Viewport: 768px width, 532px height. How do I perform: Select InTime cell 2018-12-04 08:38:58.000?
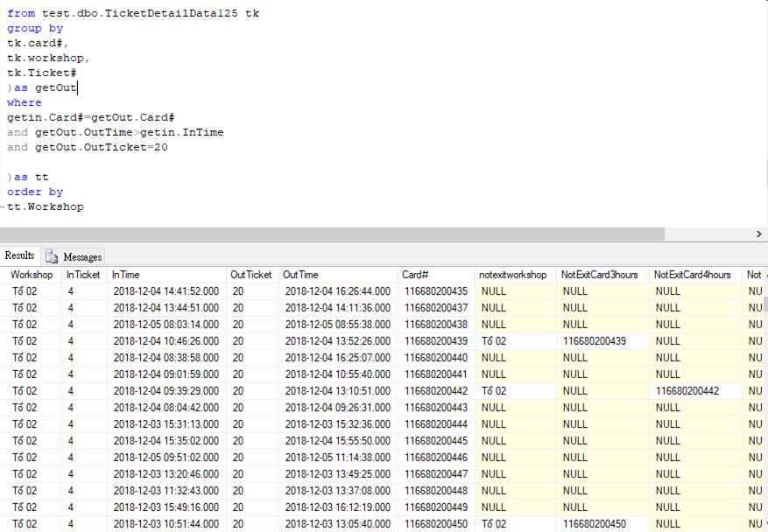166,358
